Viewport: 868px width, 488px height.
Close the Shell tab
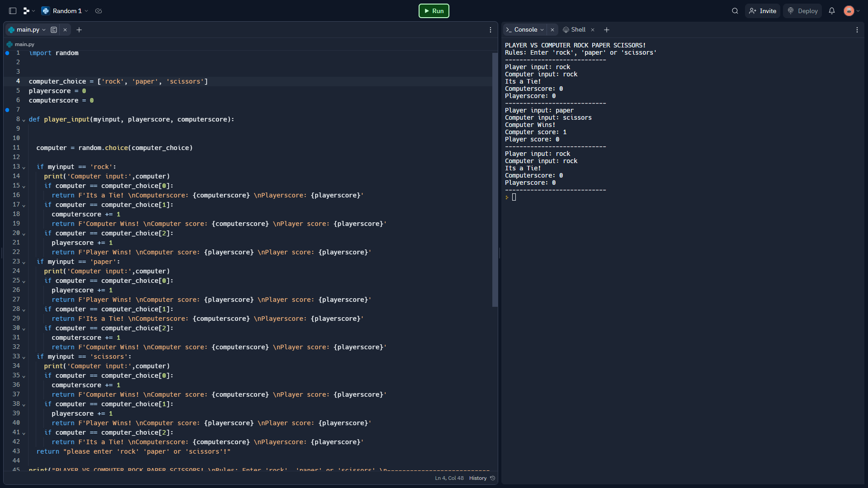[x=593, y=30]
